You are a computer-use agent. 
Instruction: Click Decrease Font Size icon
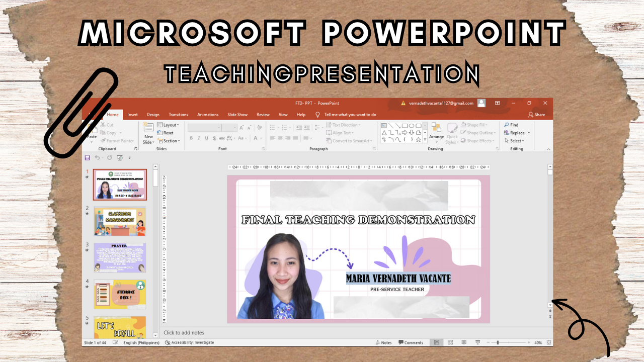pos(250,128)
